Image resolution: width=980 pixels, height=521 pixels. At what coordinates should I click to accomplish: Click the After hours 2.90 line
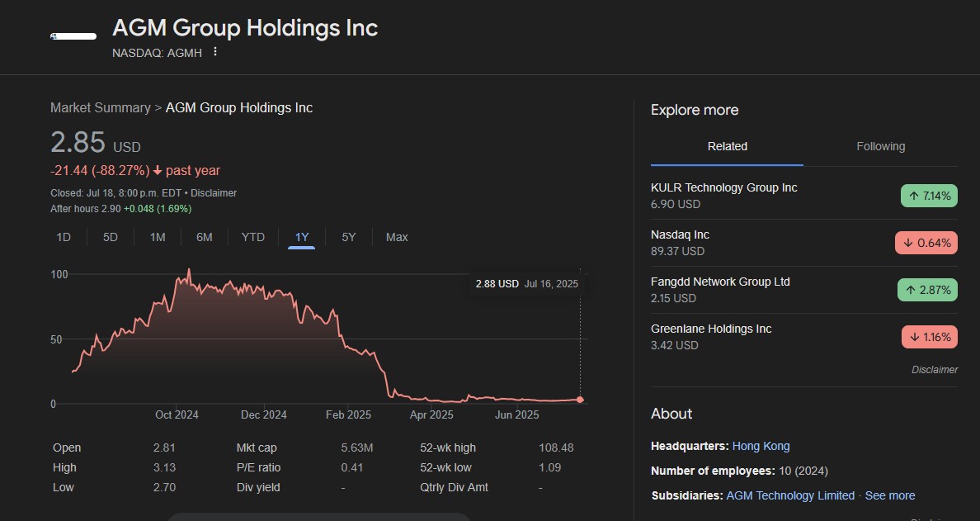pyautogui.click(x=120, y=209)
